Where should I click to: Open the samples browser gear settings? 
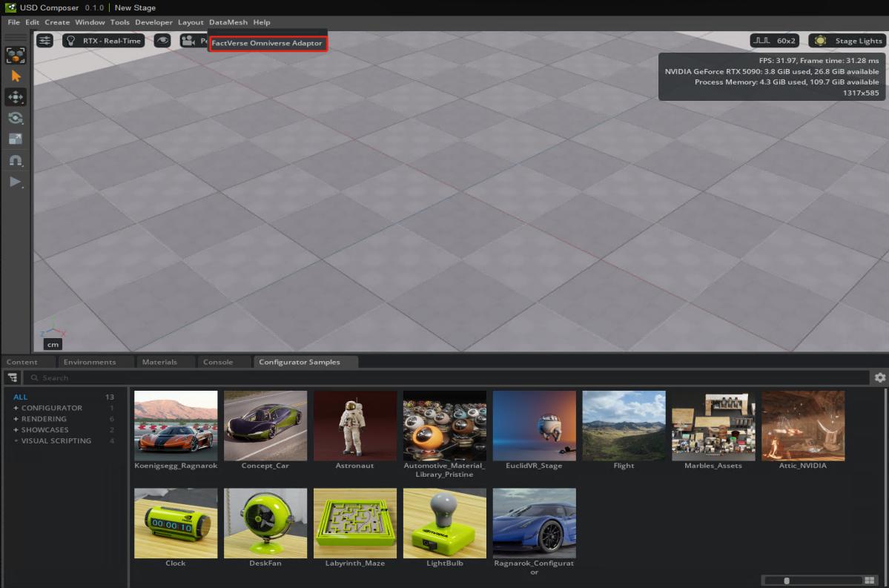[880, 377]
